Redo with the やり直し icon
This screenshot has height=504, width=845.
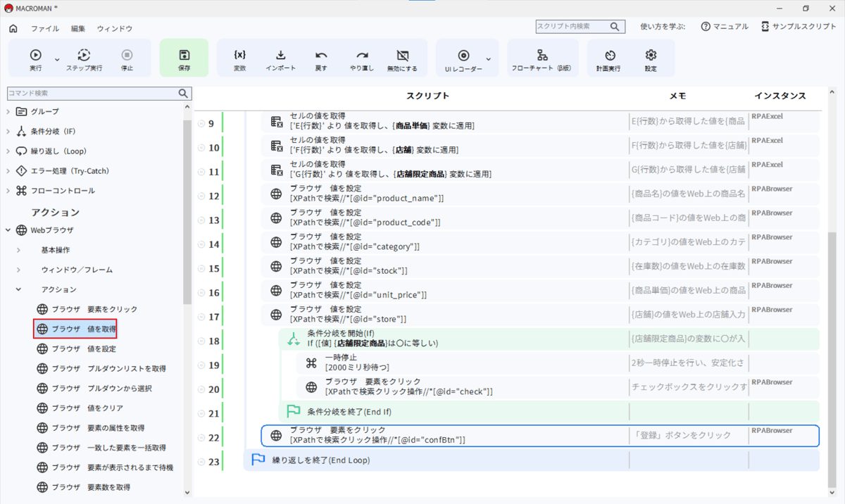(362, 55)
